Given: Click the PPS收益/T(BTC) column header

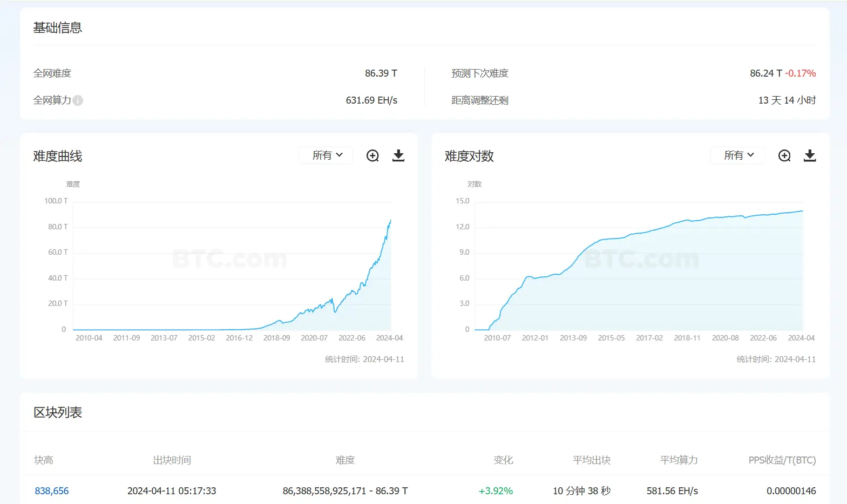Looking at the screenshot, I should tap(782, 460).
